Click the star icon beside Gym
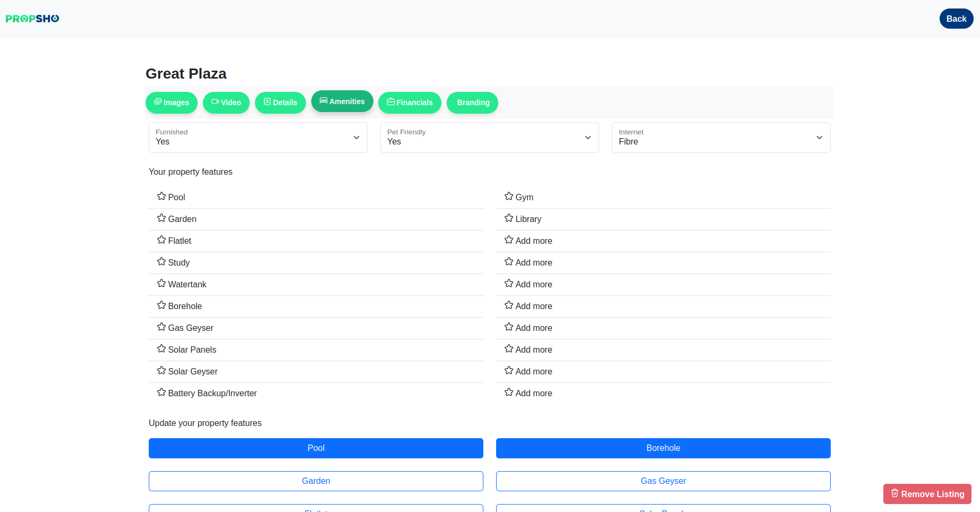Image resolution: width=980 pixels, height=512 pixels. click(509, 196)
